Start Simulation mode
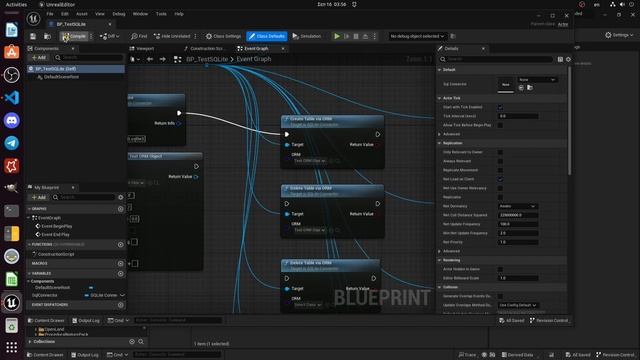640x360 pixels. [x=307, y=36]
